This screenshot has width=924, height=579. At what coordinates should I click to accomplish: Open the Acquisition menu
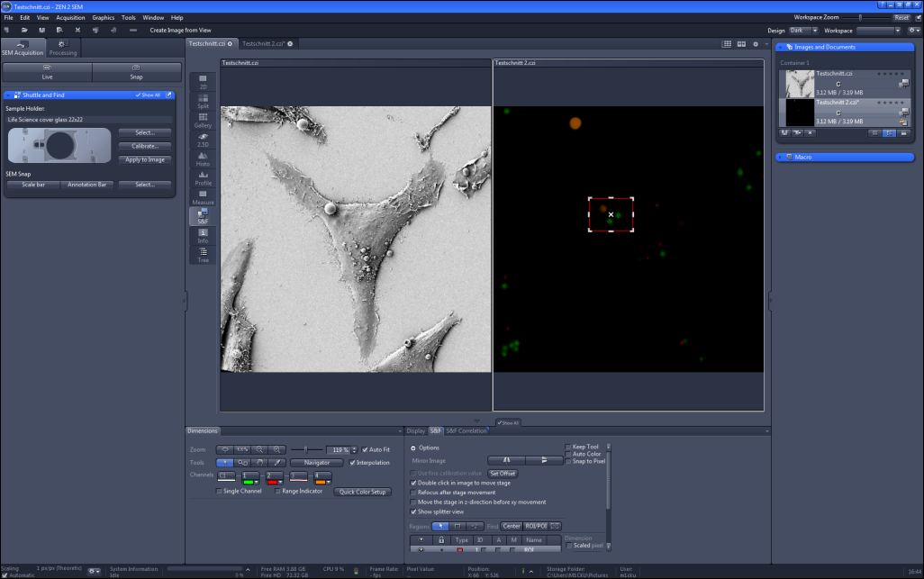click(70, 17)
